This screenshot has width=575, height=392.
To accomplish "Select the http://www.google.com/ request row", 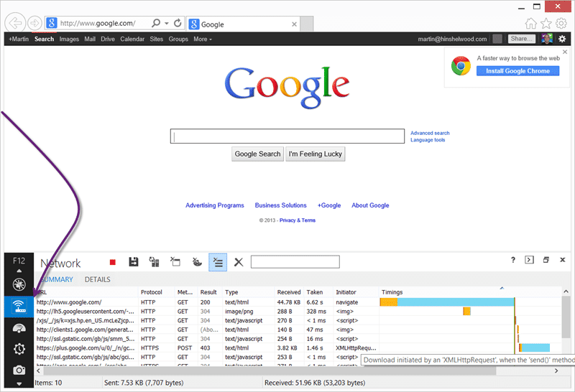I will click(x=298, y=302).
